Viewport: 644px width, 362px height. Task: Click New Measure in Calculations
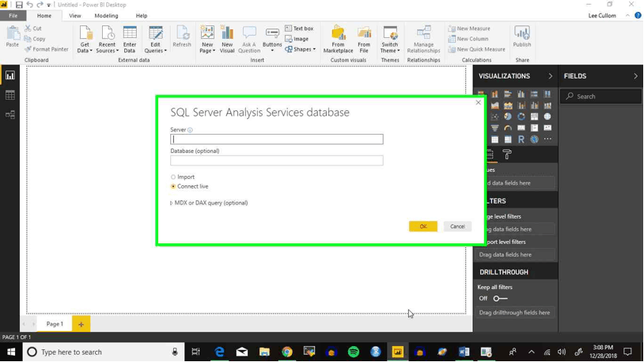pos(469,29)
